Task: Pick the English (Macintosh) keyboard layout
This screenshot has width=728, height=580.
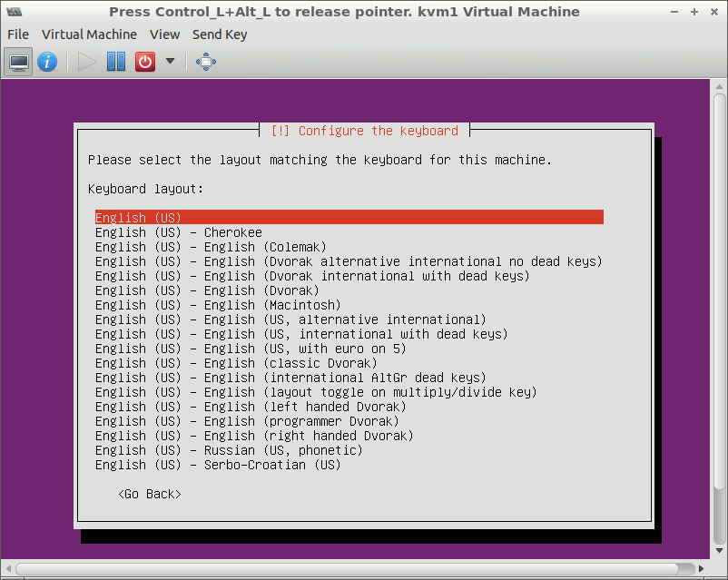Action: tap(218, 305)
